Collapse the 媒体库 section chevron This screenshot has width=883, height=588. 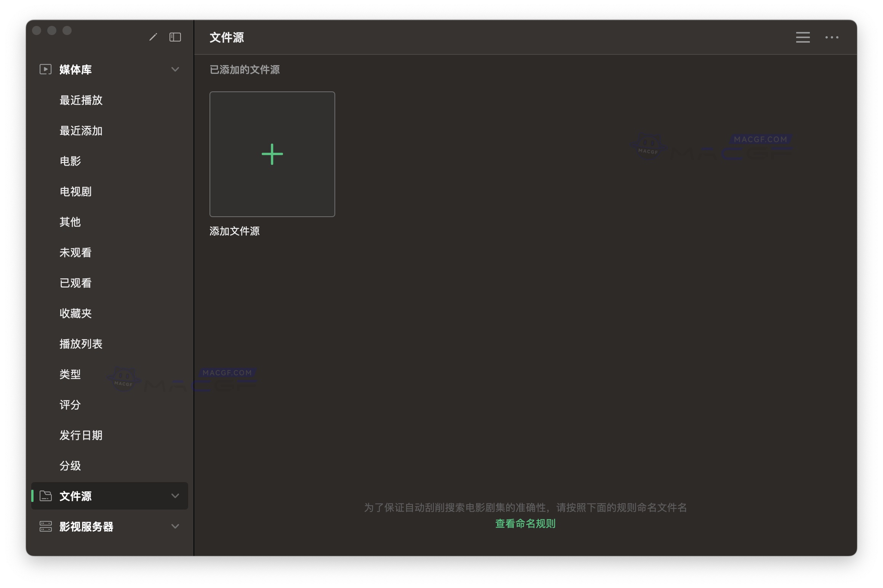[x=175, y=69]
